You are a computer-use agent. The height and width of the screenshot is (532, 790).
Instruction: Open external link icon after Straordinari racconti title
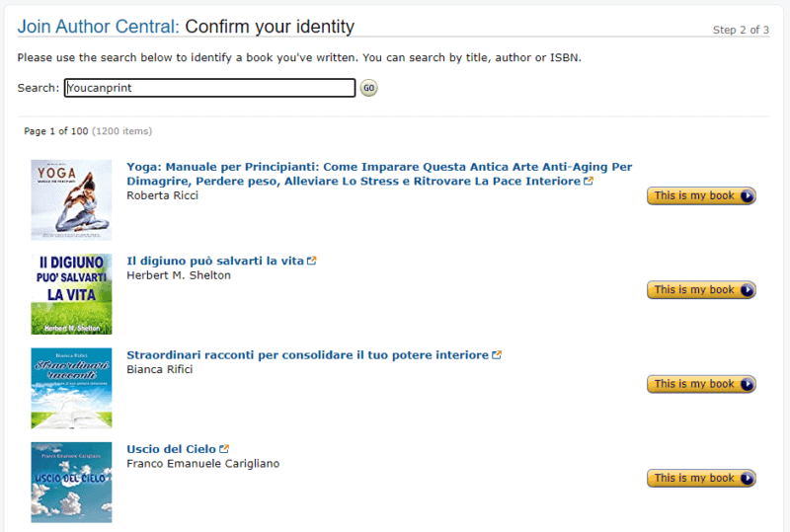pyautogui.click(x=497, y=354)
